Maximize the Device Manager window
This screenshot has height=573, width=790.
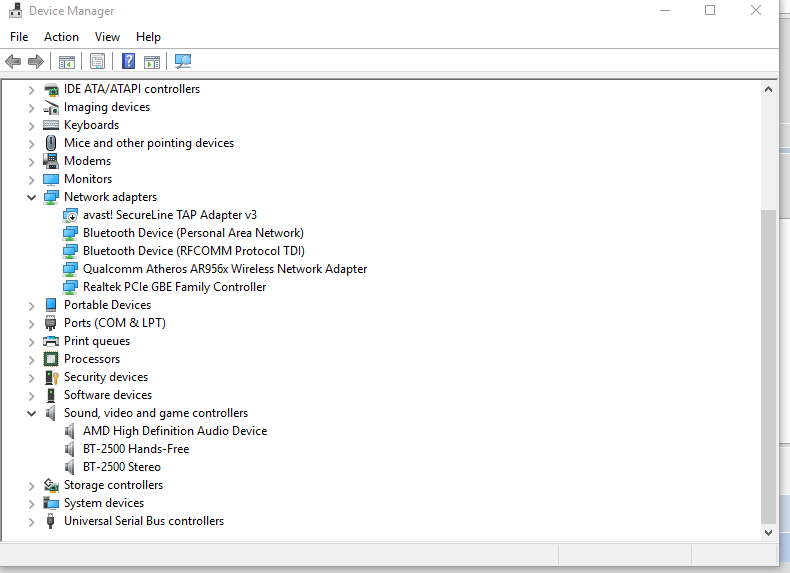710,10
